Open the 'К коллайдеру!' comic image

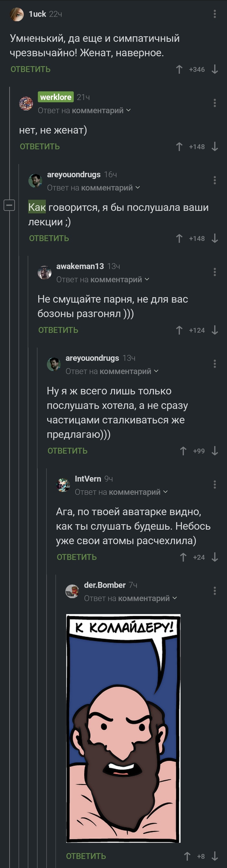(124, 728)
